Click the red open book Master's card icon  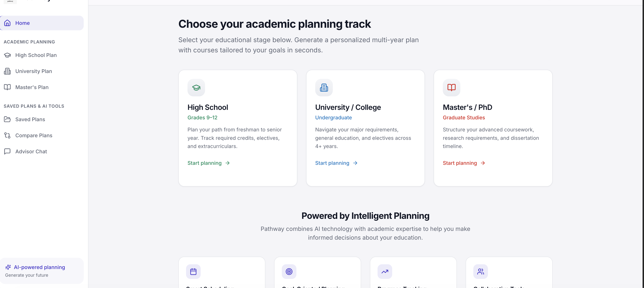click(451, 88)
